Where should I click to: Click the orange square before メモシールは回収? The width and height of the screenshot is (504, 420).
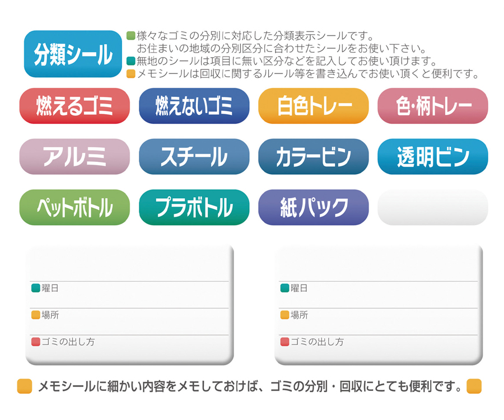[131, 74]
